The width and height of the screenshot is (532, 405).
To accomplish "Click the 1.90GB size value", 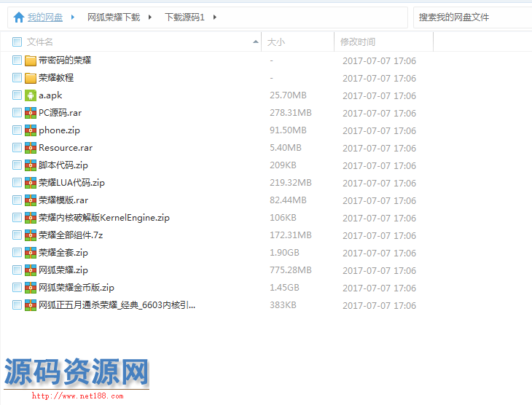I will pyautogui.click(x=284, y=253).
